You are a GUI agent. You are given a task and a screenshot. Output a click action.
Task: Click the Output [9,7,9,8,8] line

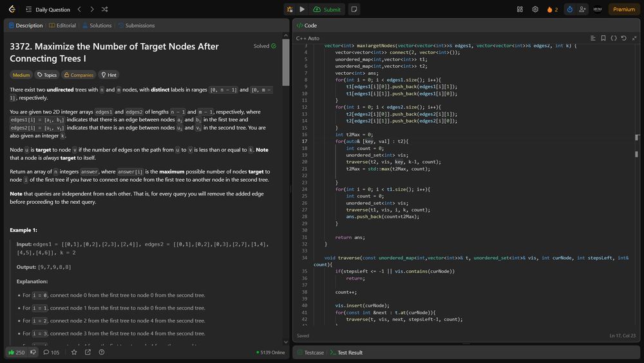pyautogui.click(x=44, y=267)
